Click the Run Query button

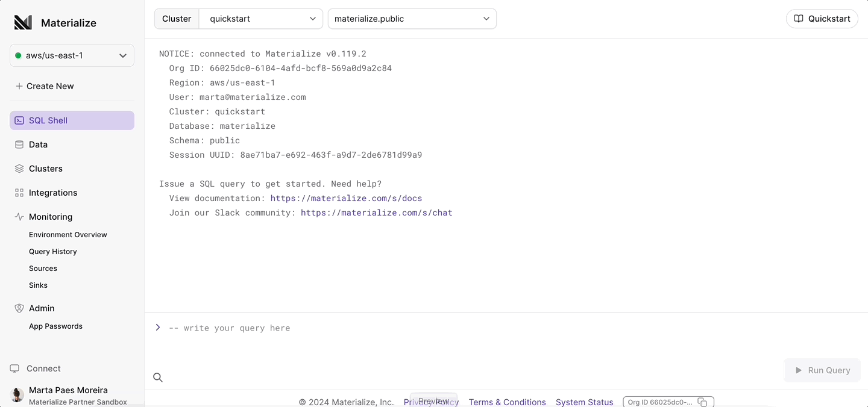[x=822, y=370]
